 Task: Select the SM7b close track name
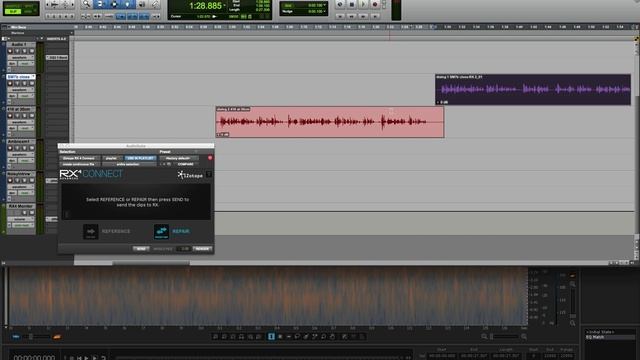(20, 77)
